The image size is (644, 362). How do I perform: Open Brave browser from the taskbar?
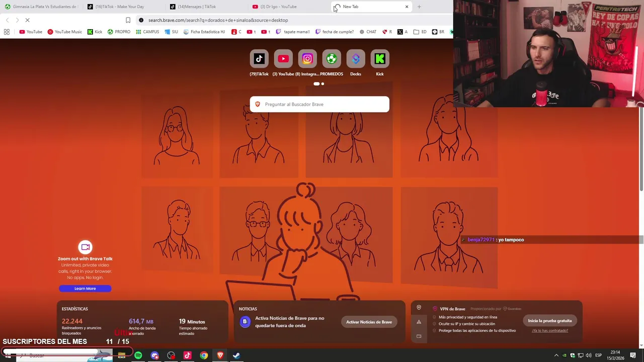220,355
